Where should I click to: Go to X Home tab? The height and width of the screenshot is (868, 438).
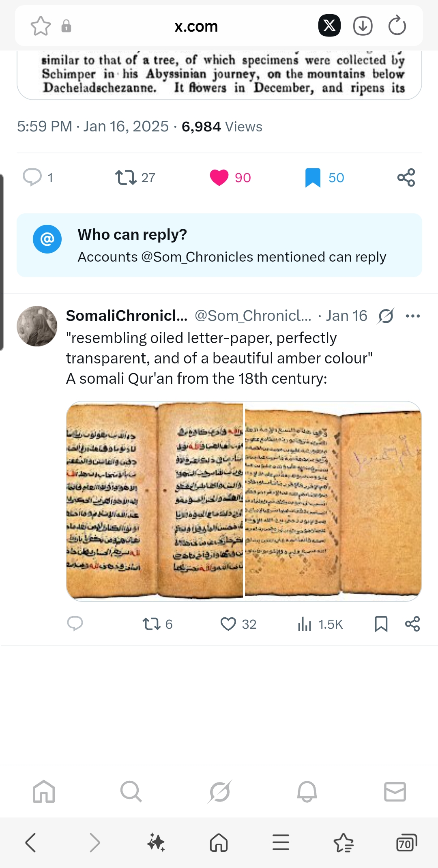click(44, 791)
